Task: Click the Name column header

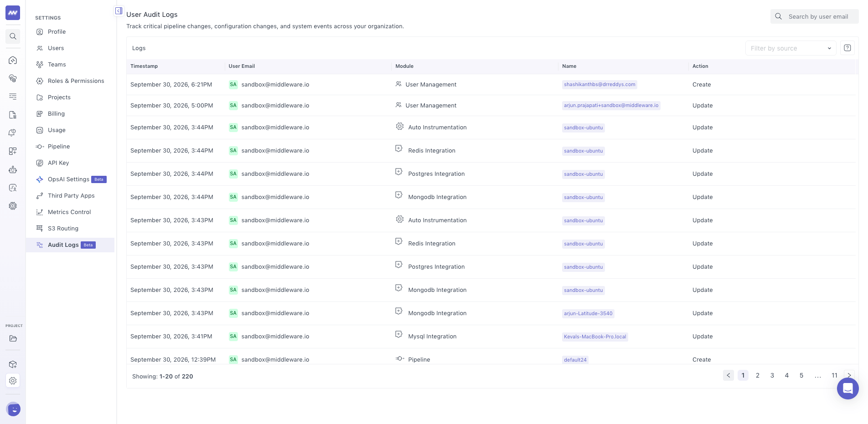Action: (x=569, y=66)
